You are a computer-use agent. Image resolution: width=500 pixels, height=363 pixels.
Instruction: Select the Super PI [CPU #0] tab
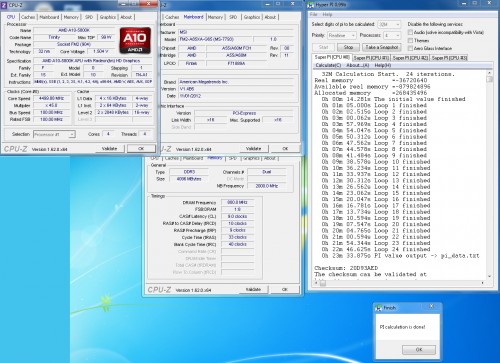pos(332,57)
